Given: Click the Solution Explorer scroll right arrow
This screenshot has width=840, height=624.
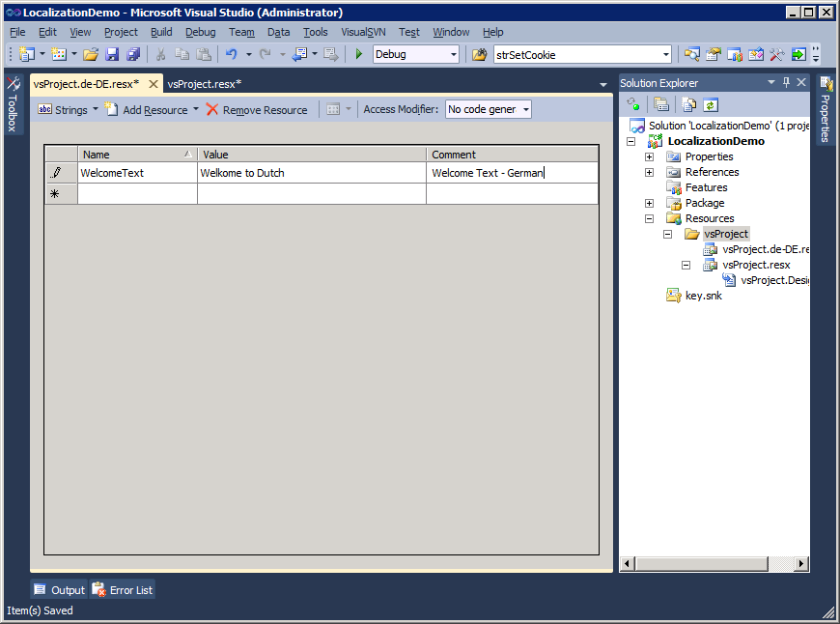Looking at the screenshot, I should [801, 564].
